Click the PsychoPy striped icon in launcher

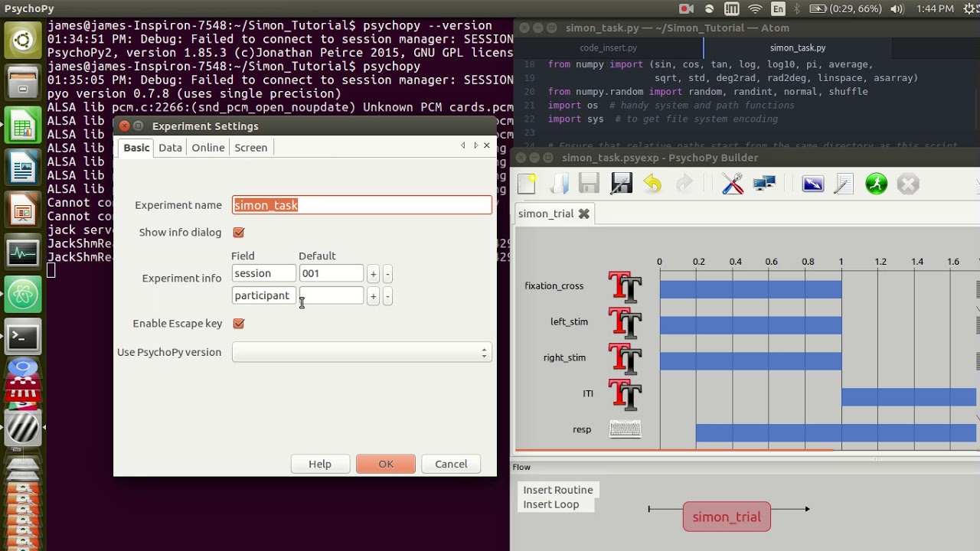click(x=23, y=428)
